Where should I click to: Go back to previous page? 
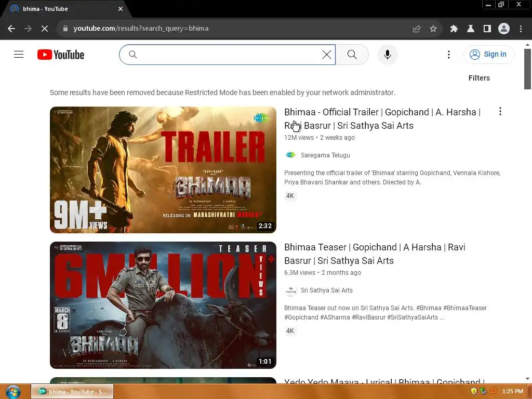(11, 29)
